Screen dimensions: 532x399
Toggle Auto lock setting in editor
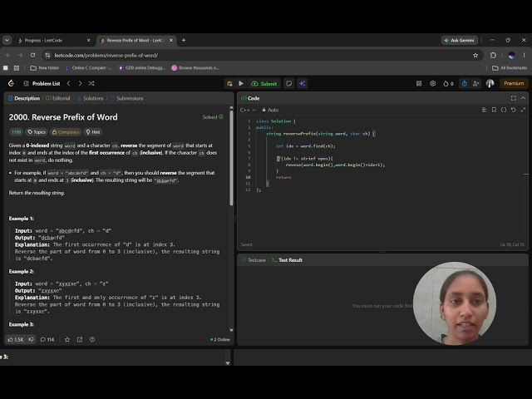pyautogui.click(x=270, y=110)
